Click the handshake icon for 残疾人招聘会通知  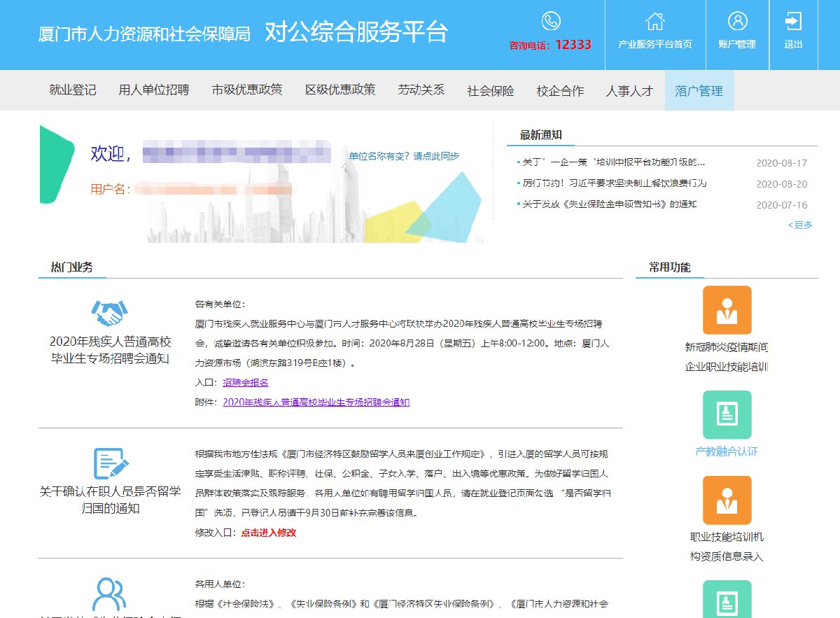(x=110, y=314)
